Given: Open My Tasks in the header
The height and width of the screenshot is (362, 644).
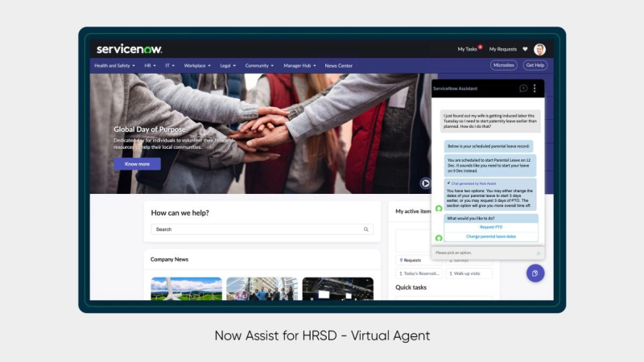Looking at the screenshot, I should click(469, 49).
